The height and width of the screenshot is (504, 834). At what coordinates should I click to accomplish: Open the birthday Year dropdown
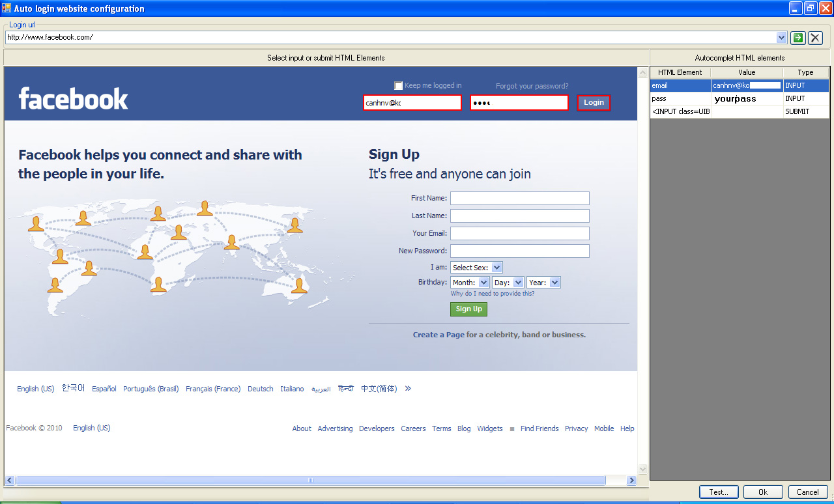pyautogui.click(x=543, y=283)
